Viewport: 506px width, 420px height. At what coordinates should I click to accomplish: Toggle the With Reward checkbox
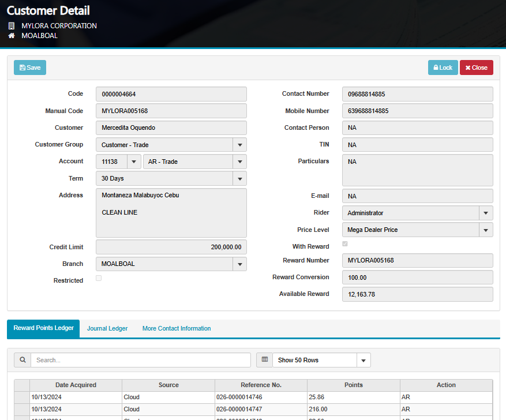coord(345,245)
